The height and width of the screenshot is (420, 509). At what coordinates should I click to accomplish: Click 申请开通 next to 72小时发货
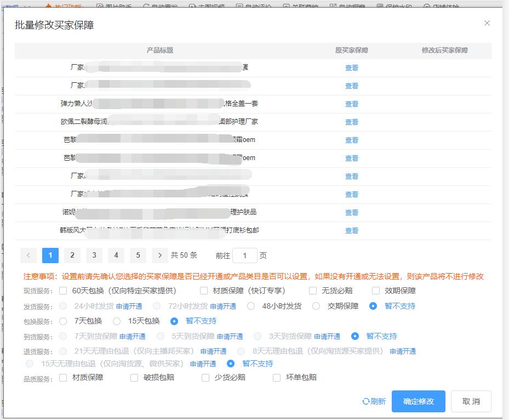(223, 307)
